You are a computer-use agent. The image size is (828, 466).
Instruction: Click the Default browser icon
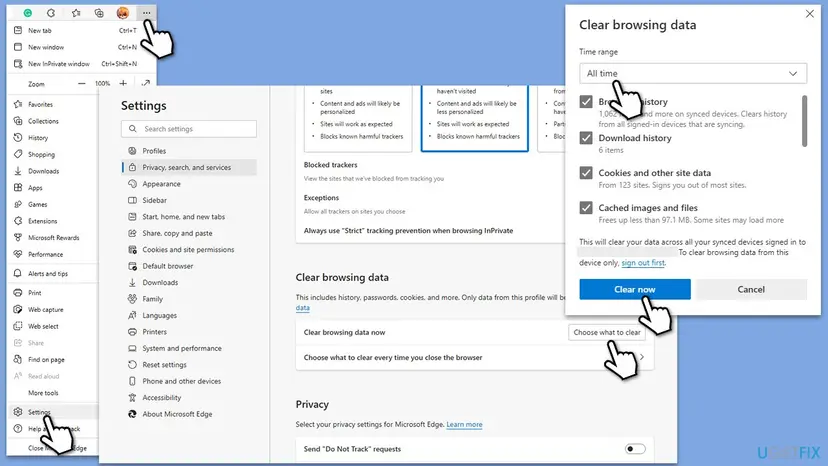point(132,266)
